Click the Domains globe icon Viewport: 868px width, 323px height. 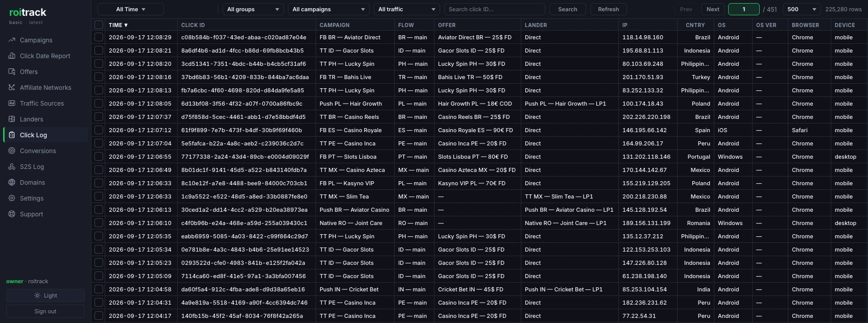(12, 182)
